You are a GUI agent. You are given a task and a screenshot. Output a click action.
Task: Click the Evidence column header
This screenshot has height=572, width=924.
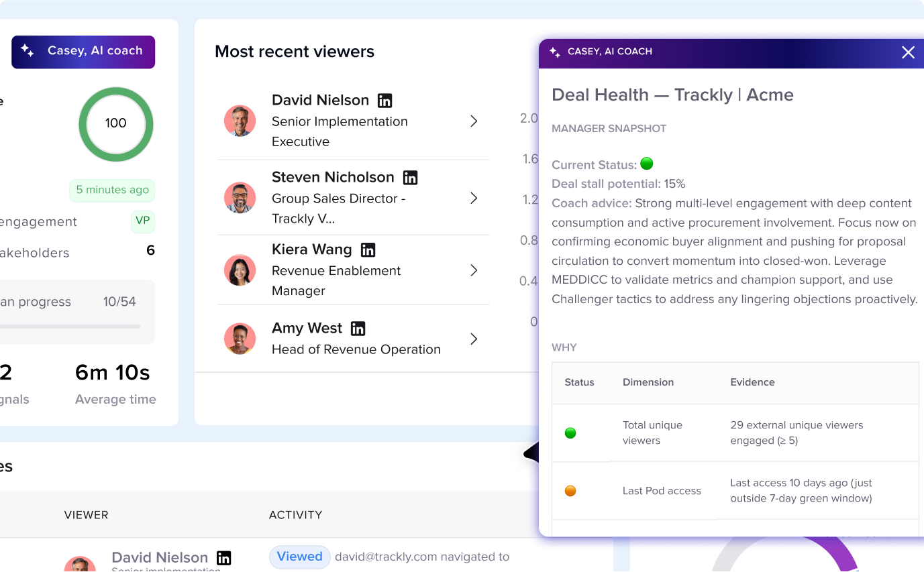(752, 382)
